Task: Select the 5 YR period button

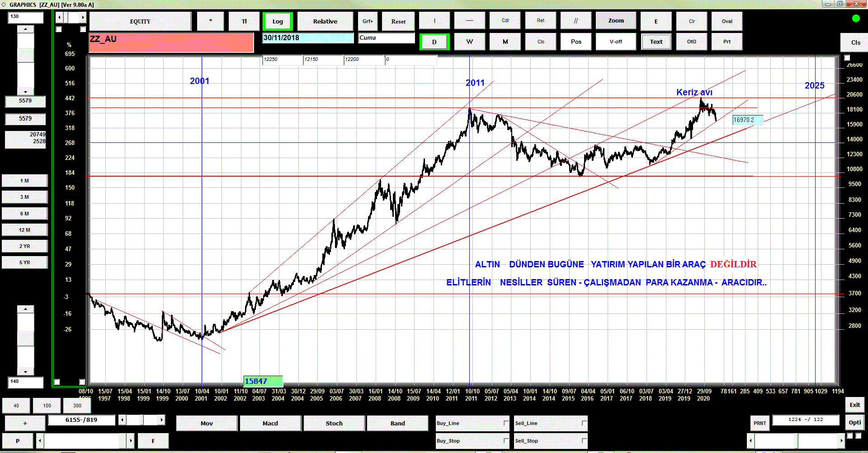Action: pos(25,262)
